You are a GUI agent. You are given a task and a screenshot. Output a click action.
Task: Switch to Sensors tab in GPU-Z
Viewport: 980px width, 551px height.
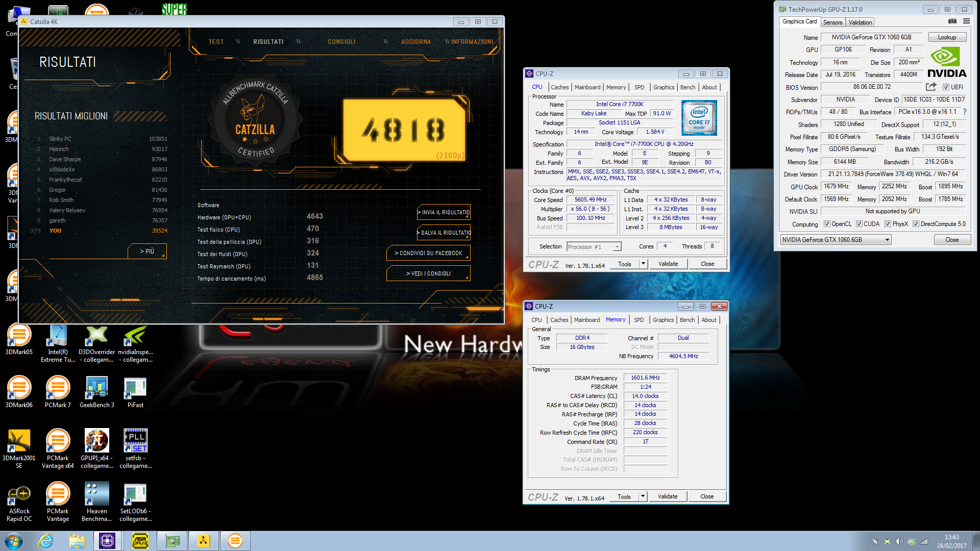832,22
